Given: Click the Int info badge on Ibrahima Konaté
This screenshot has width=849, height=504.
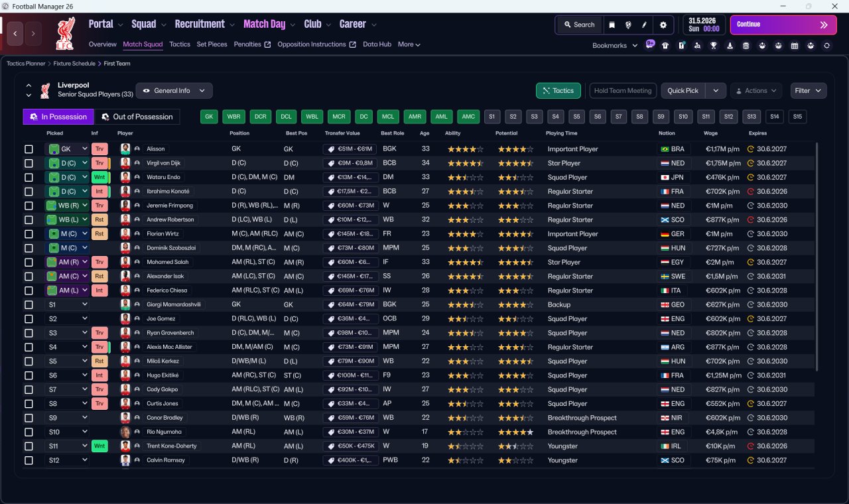Looking at the screenshot, I should 99,192.
